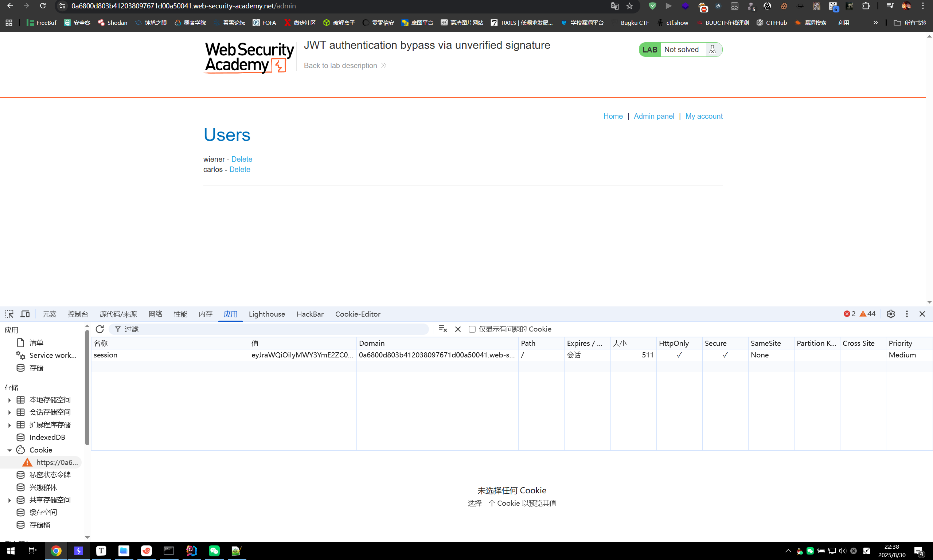The height and width of the screenshot is (560, 933).
Task: Open the DevTools settings gear
Action: coord(891,314)
